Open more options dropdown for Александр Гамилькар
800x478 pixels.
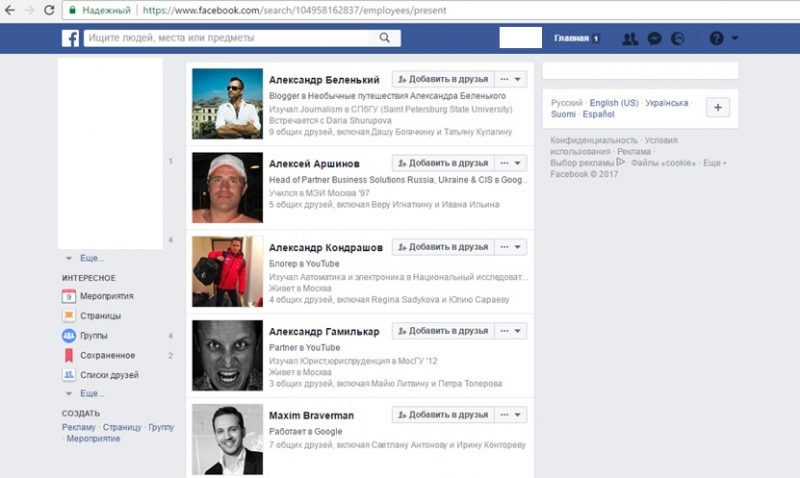[511, 331]
